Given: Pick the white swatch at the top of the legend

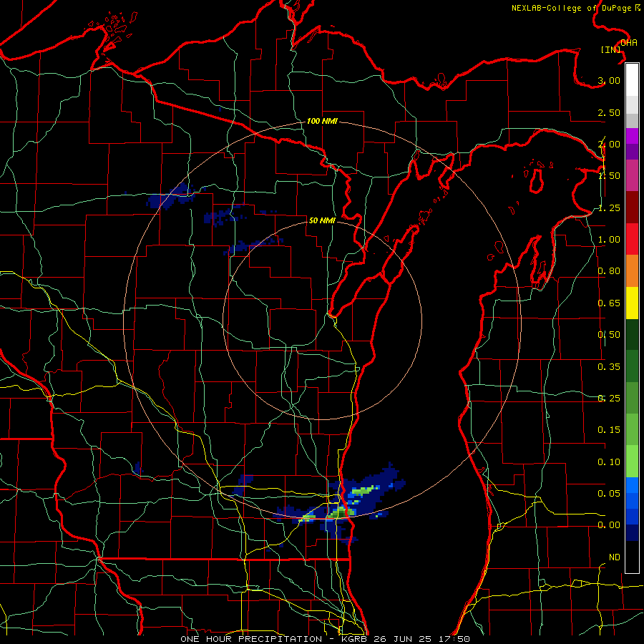Looking at the screenshot, I should [x=632, y=80].
